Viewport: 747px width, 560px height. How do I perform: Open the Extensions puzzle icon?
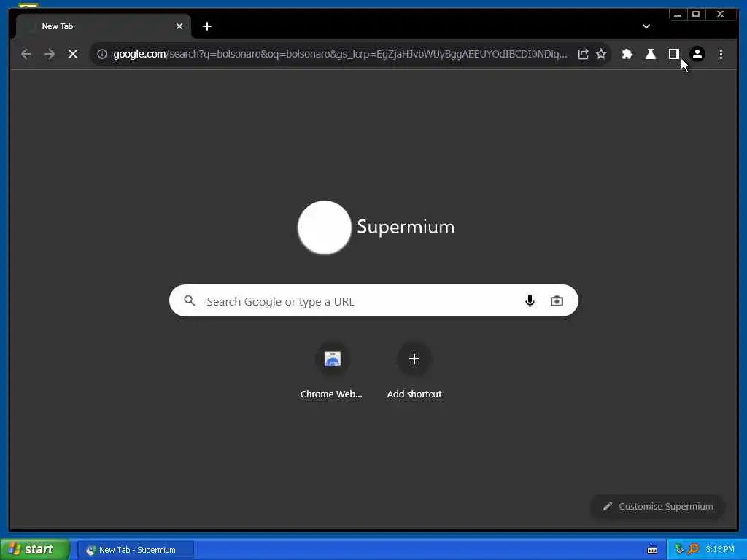(627, 54)
